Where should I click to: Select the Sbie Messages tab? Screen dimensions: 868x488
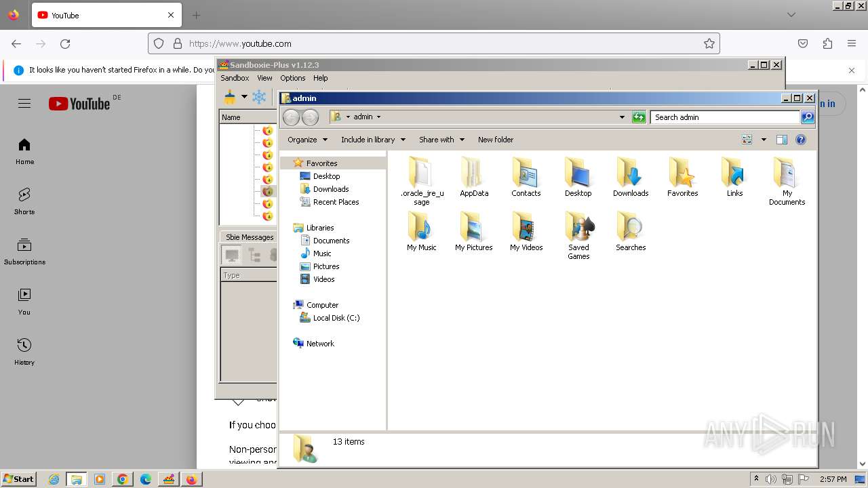click(x=249, y=237)
